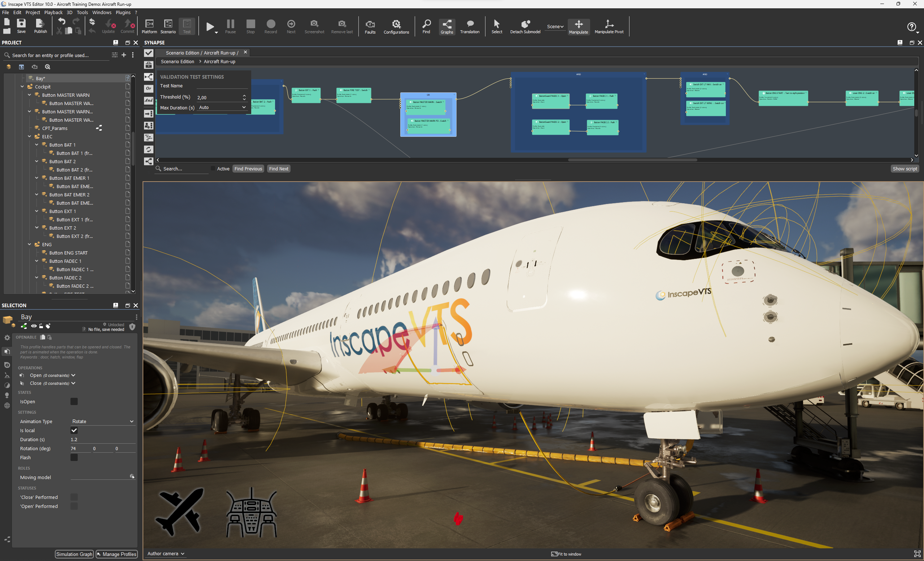Click Fit to window
The width and height of the screenshot is (924, 561).
[x=566, y=554]
